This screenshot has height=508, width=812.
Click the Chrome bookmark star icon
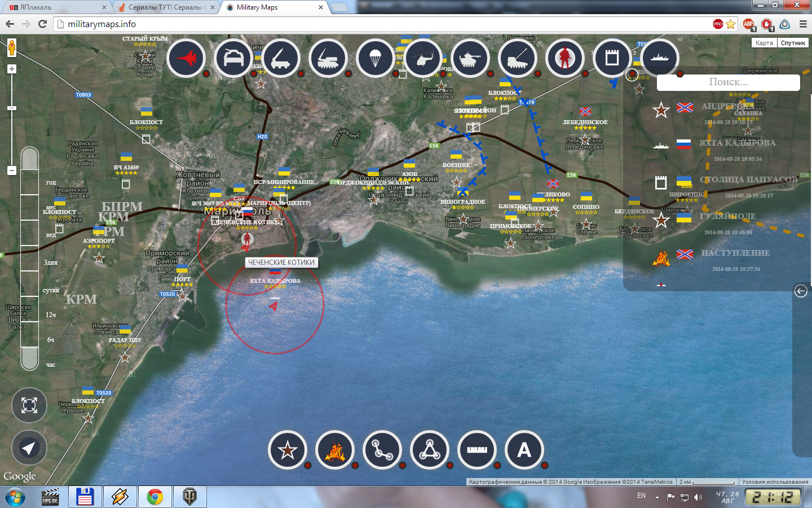click(731, 24)
